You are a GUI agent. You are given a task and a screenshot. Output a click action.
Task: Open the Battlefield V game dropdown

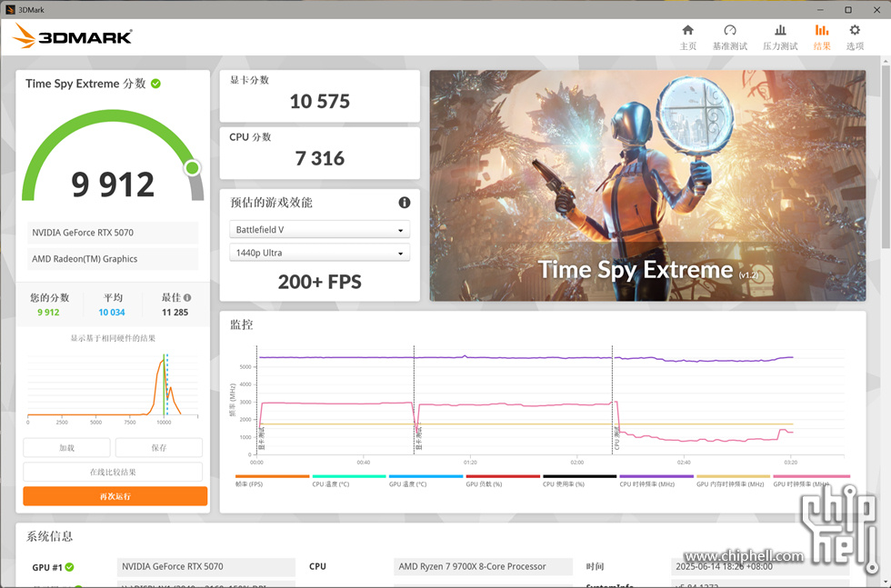click(319, 230)
